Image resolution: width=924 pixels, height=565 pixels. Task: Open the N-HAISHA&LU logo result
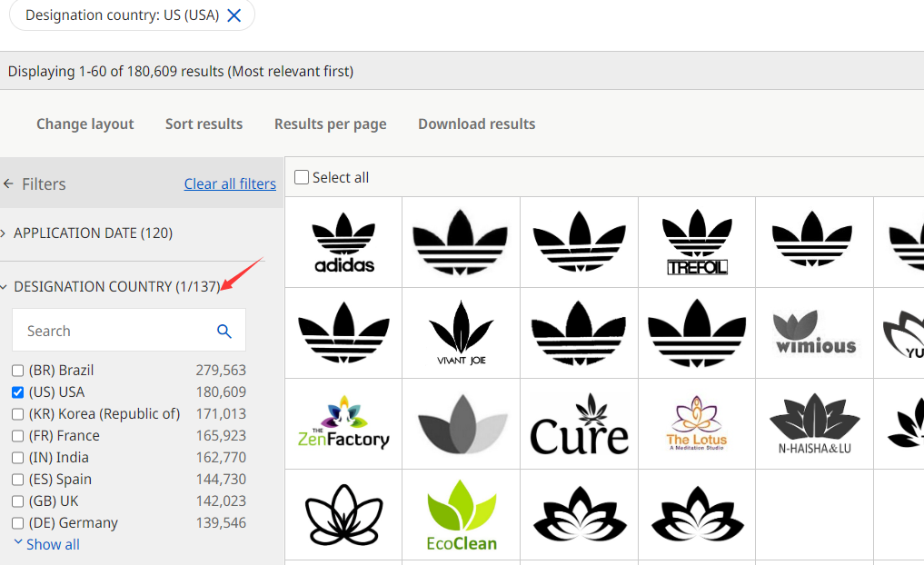pyautogui.click(x=815, y=424)
